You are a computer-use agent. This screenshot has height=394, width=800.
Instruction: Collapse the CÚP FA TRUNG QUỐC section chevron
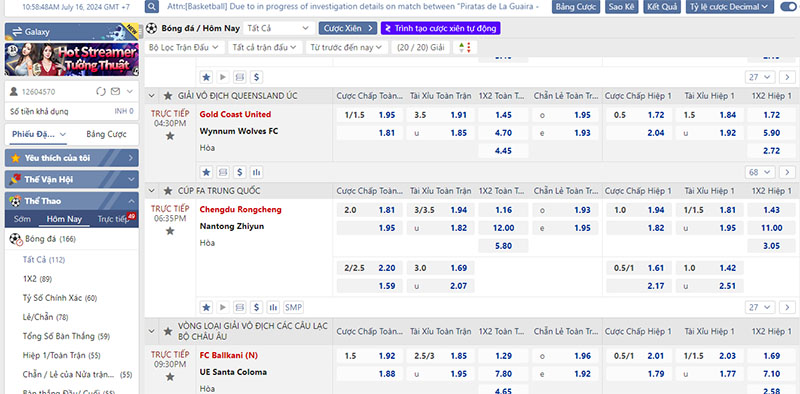point(152,191)
